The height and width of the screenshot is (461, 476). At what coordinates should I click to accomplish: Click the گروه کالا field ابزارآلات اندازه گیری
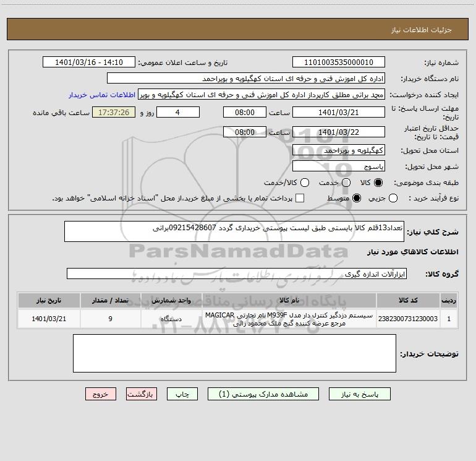237,274
